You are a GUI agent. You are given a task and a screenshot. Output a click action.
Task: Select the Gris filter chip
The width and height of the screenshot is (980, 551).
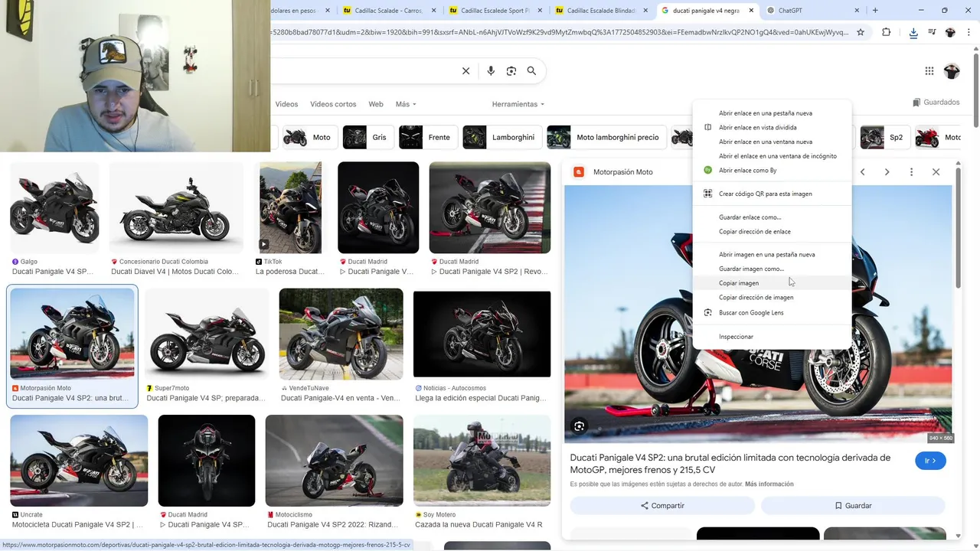[367, 138]
